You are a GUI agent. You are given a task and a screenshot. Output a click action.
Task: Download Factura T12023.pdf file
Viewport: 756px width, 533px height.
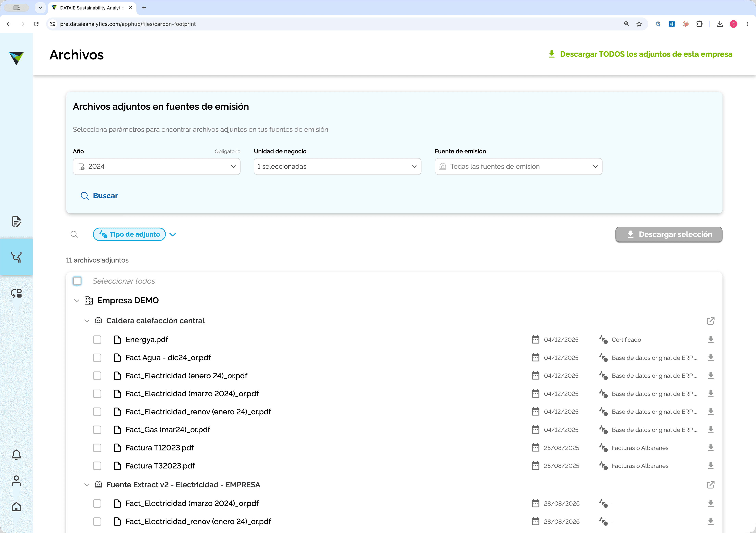click(x=711, y=448)
